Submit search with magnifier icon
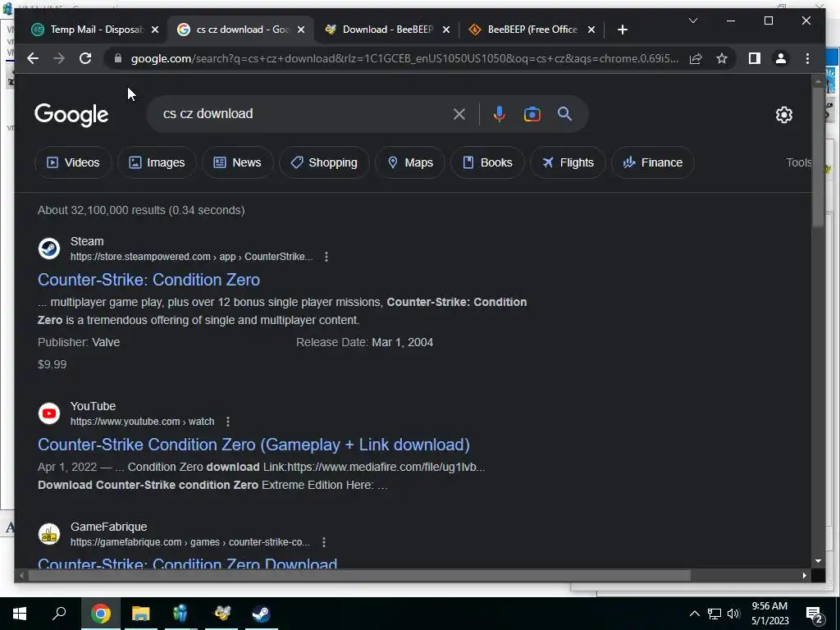840x630 pixels. click(564, 114)
